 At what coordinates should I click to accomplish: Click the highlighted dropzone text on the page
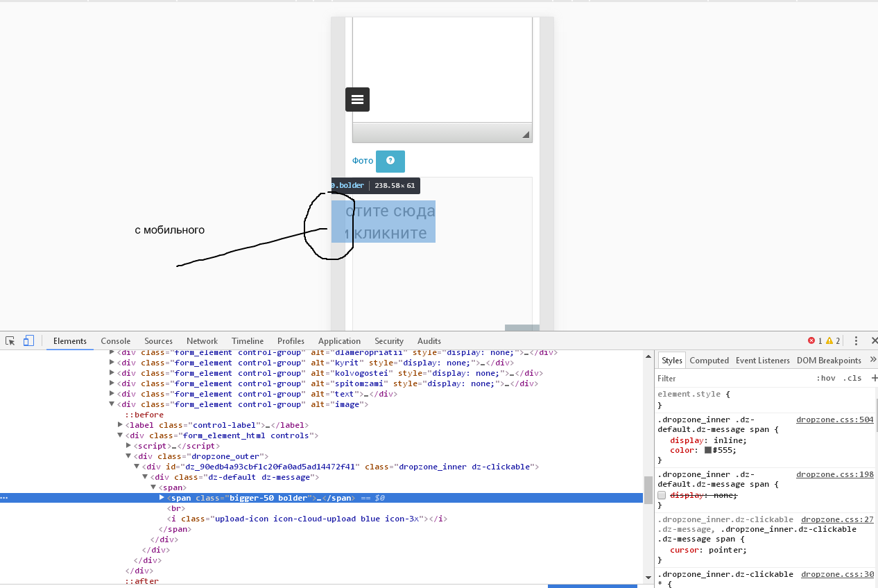coord(384,222)
